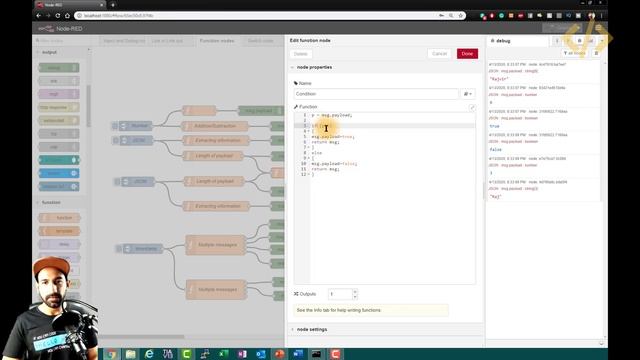
Task: Click the true debug message value
Action: [x=494, y=126]
